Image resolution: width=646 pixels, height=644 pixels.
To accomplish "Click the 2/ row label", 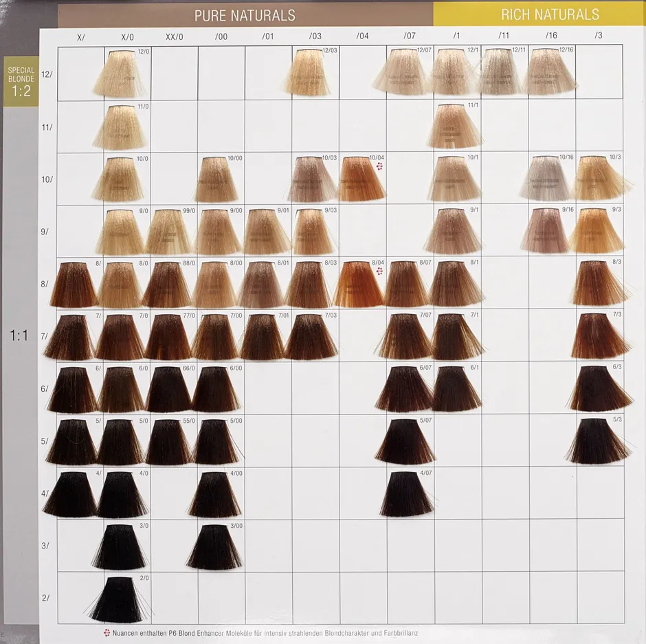I will [x=46, y=598].
